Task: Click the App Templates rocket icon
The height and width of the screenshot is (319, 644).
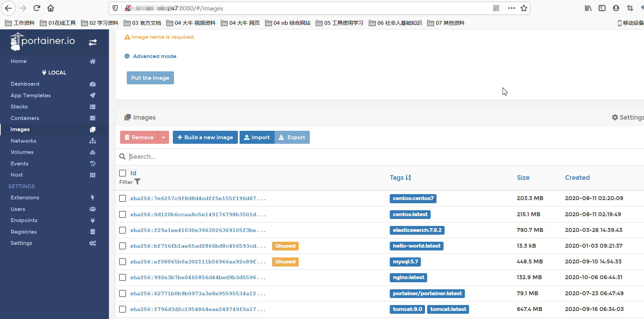Action: coord(93,95)
